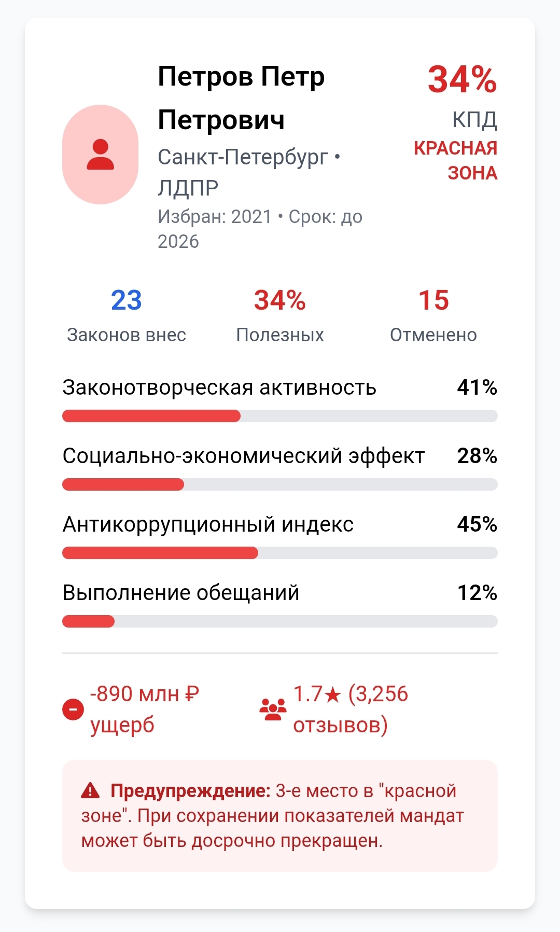560x932 pixels.
Task: Click the Санкт-Петербург • ЛДПР line
Action: 248,172
